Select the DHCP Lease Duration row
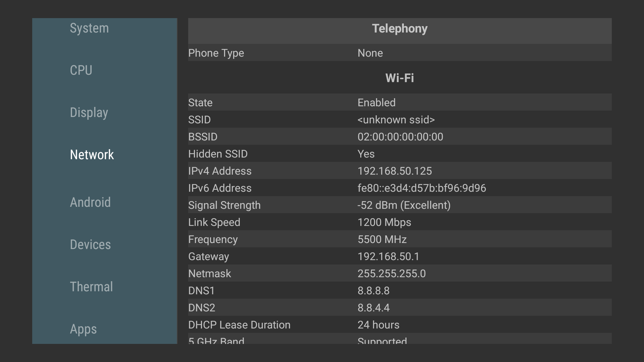 tap(400, 324)
